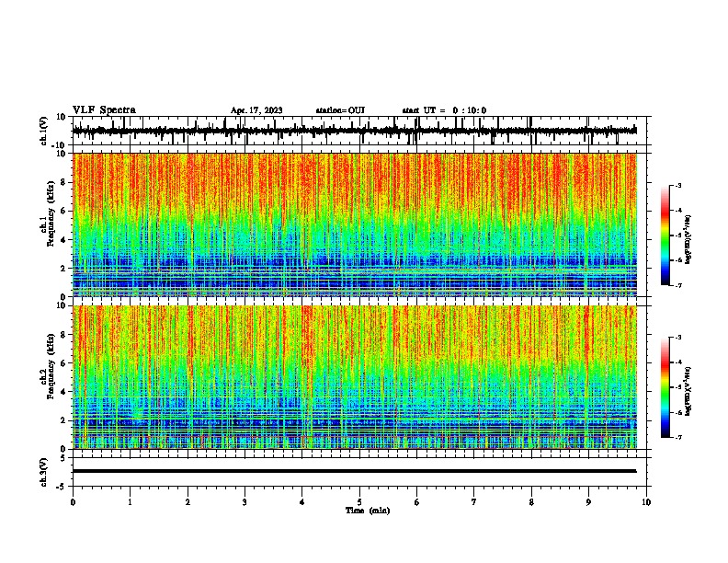The height and width of the screenshot is (563, 728).
Task: Click the time axis tick label "0"
Action: point(73,502)
